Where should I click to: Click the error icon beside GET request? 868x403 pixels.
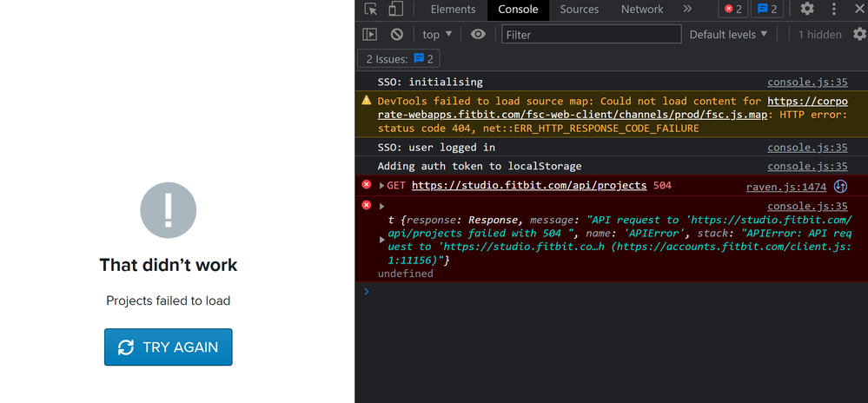pyautogui.click(x=367, y=185)
